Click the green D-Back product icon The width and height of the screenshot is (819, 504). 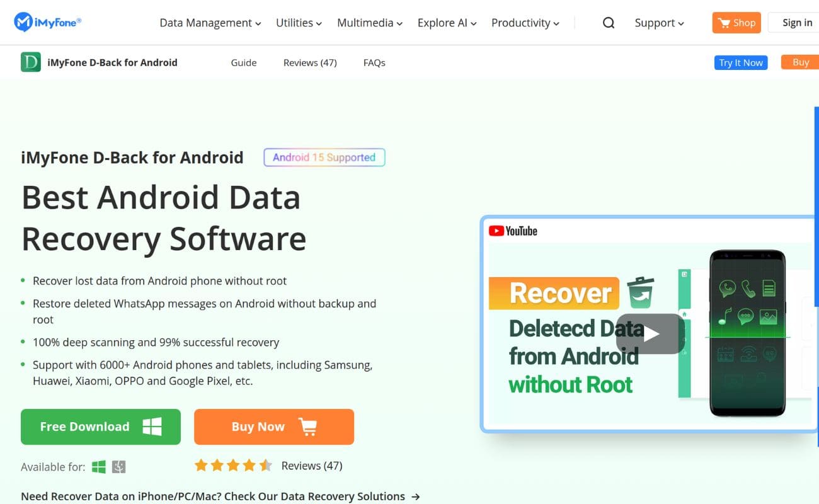coord(31,62)
